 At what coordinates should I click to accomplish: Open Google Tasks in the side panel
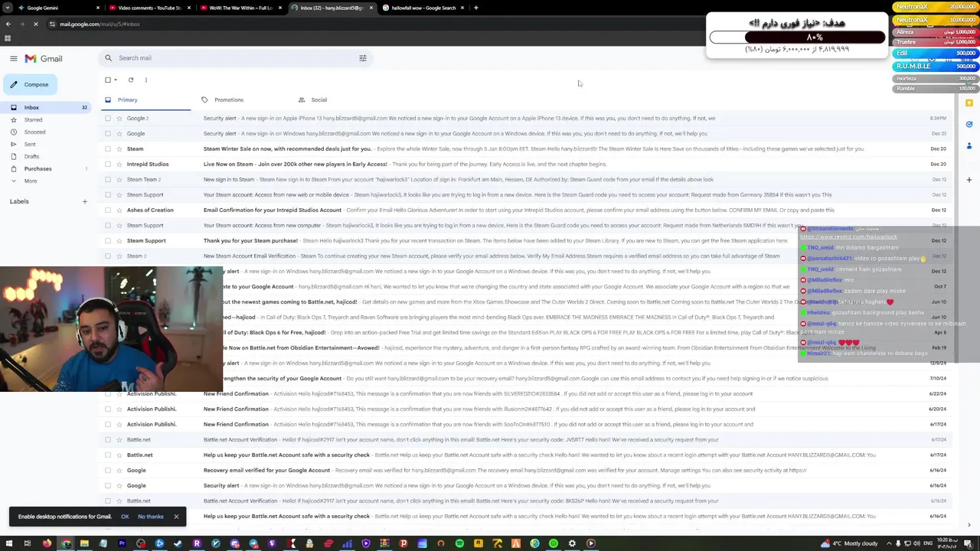pos(969,125)
